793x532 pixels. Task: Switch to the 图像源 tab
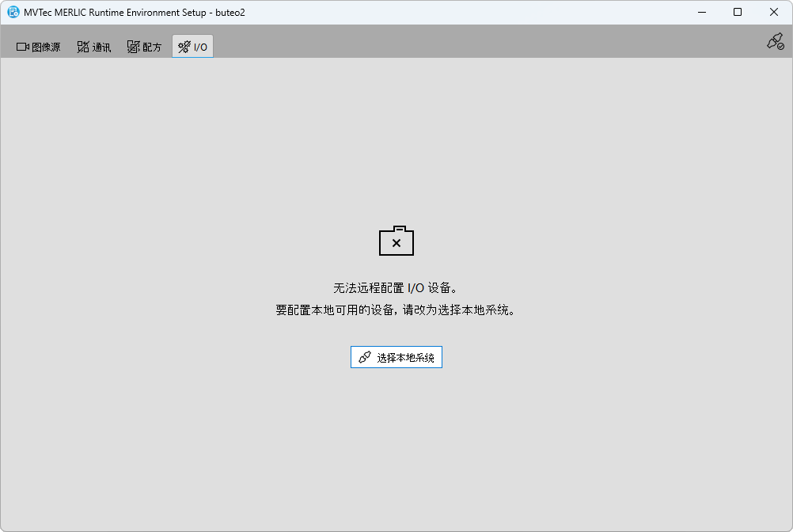45,47
